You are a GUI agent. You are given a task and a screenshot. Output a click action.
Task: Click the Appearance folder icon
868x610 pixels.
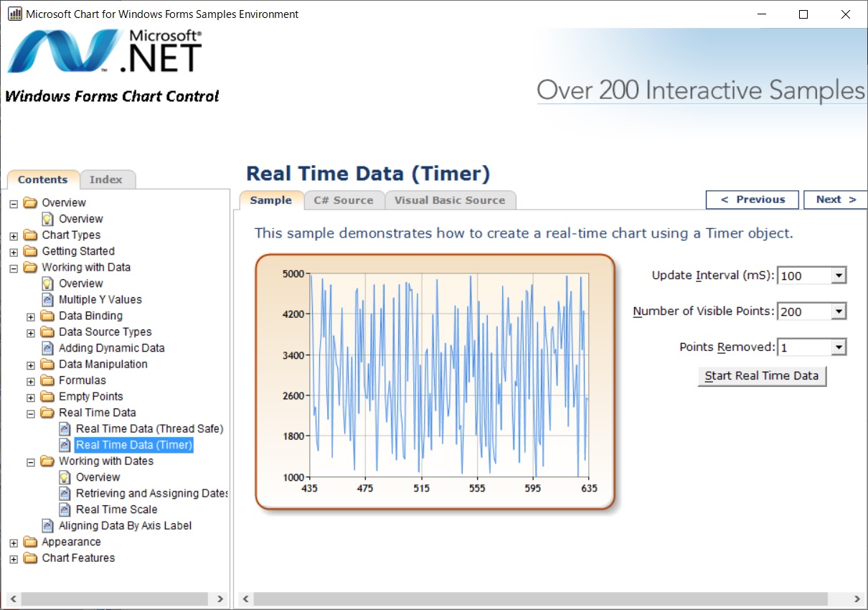click(30, 542)
